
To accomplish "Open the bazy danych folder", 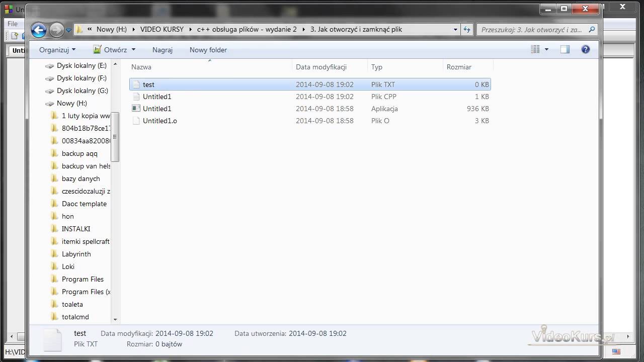I will [x=80, y=178].
